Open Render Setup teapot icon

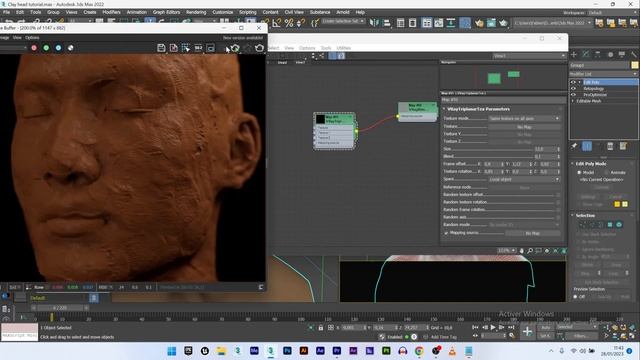[x=479, y=22]
